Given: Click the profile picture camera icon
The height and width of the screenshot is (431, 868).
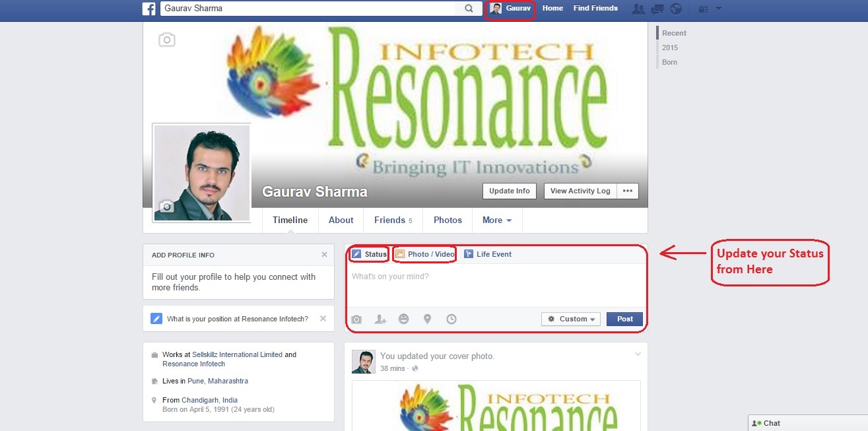Looking at the screenshot, I should (166, 207).
